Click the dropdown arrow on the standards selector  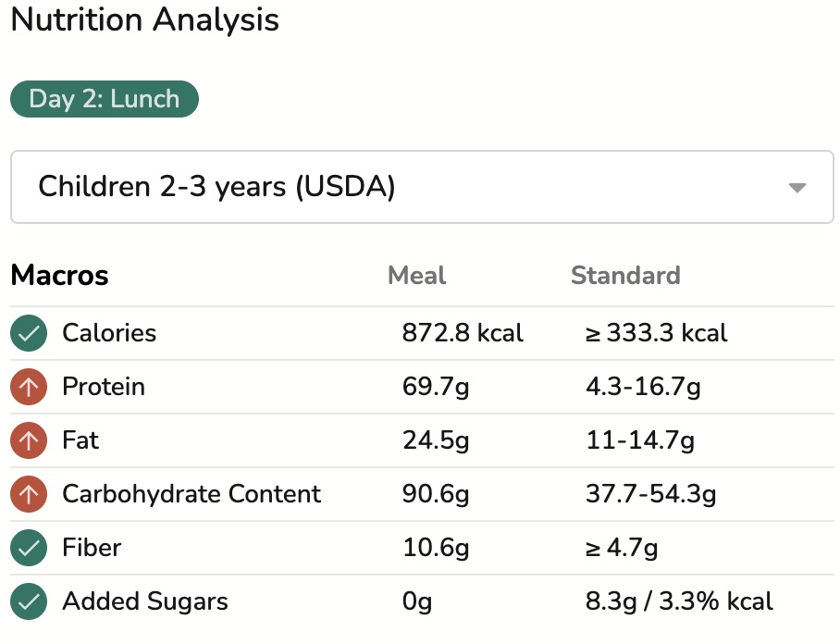coord(797,187)
